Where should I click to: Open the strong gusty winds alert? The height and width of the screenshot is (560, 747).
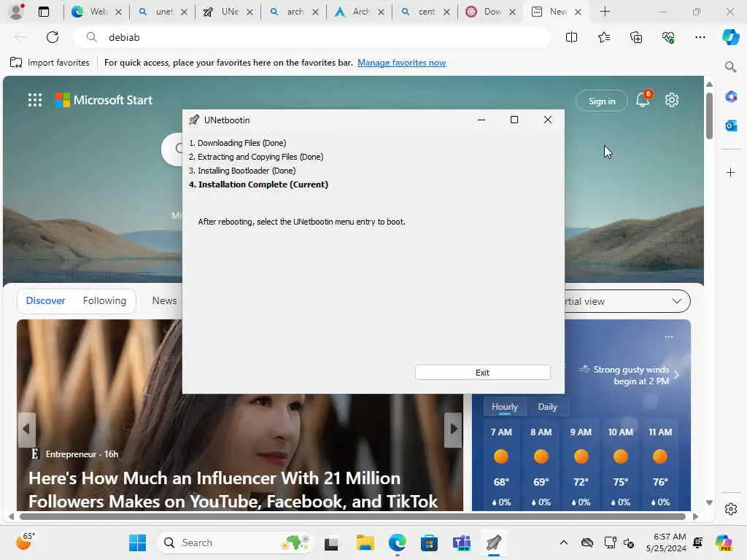point(629,376)
